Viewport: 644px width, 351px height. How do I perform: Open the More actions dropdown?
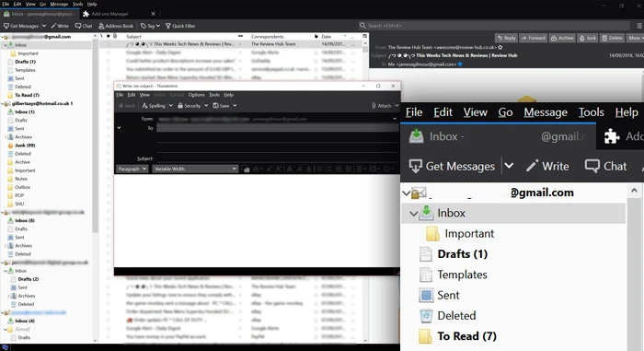click(x=635, y=38)
